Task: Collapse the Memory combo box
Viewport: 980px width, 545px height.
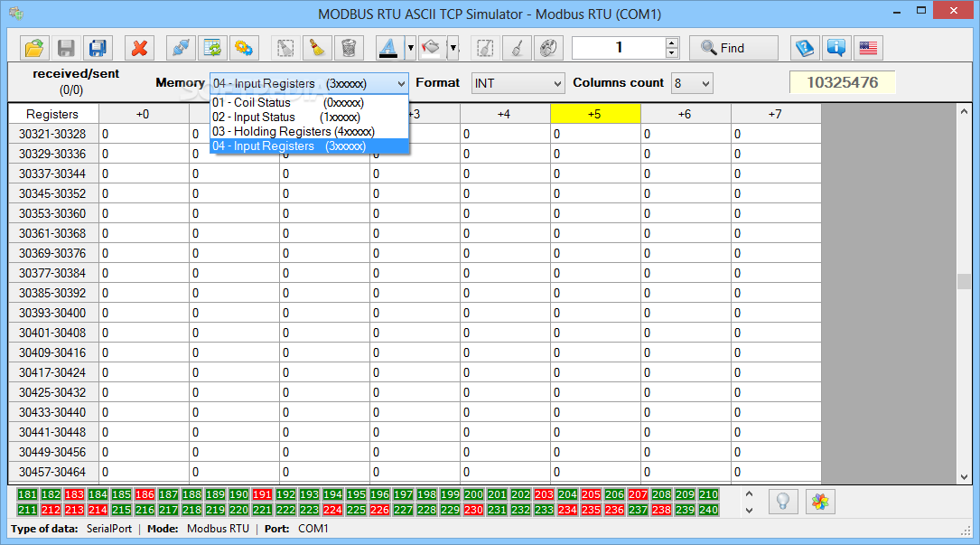Action: point(401,83)
